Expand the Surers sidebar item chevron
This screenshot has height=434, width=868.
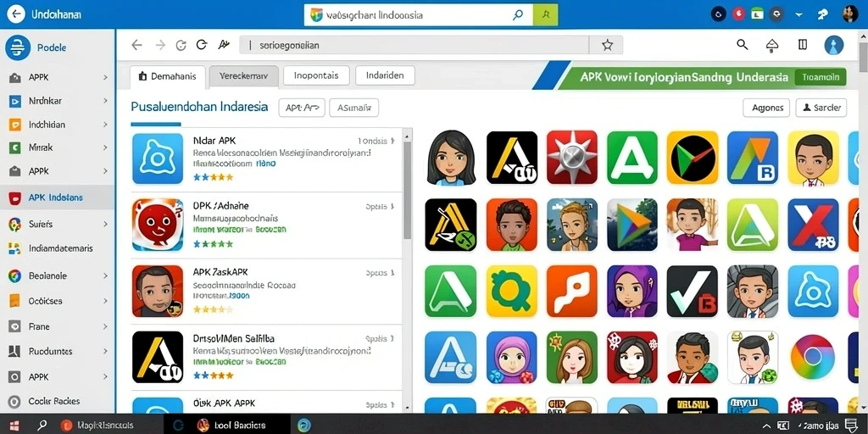click(105, 224)
